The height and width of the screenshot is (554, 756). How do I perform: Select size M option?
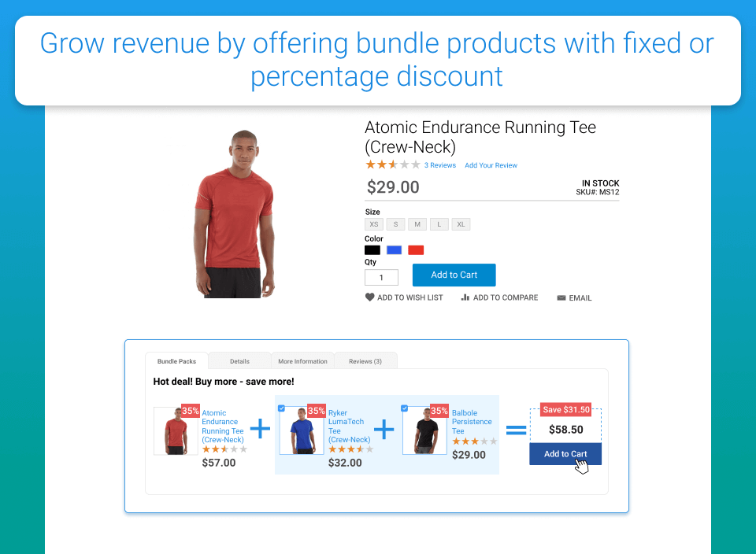click(x=417, y=224)
